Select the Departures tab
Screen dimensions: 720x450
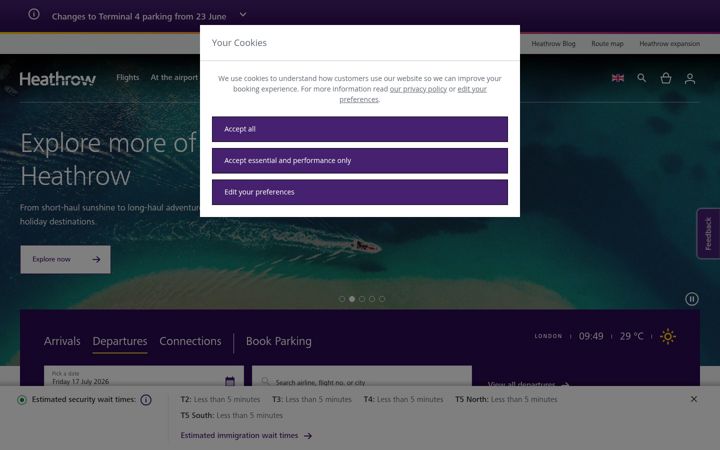click(x=120, y=341)
